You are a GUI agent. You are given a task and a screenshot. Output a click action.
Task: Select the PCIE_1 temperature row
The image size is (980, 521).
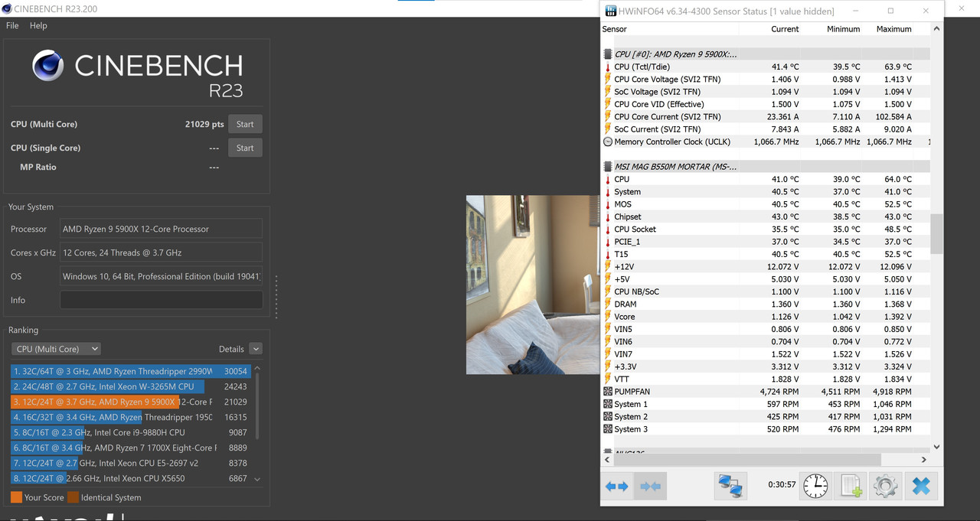766,242
